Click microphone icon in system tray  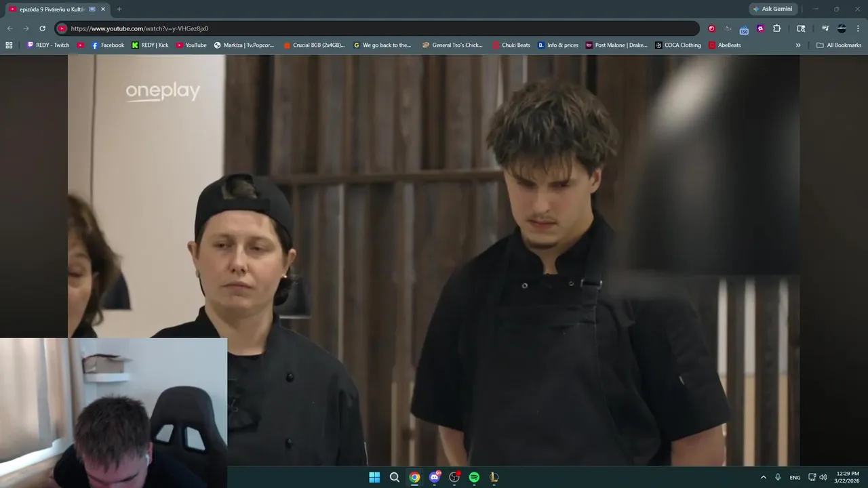(778, 477)
